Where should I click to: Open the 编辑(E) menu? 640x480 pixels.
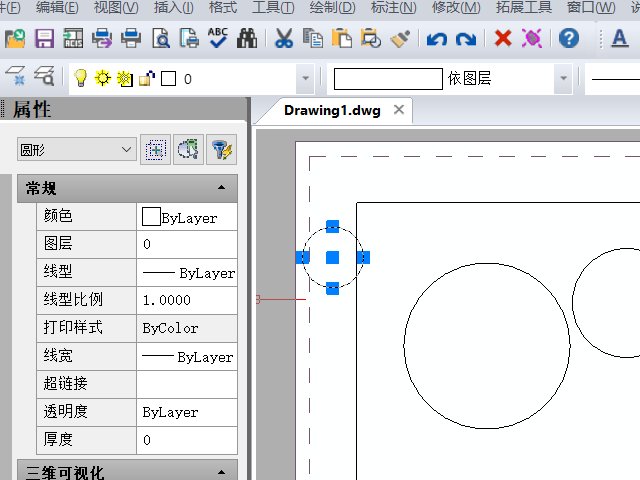[57, 7]
